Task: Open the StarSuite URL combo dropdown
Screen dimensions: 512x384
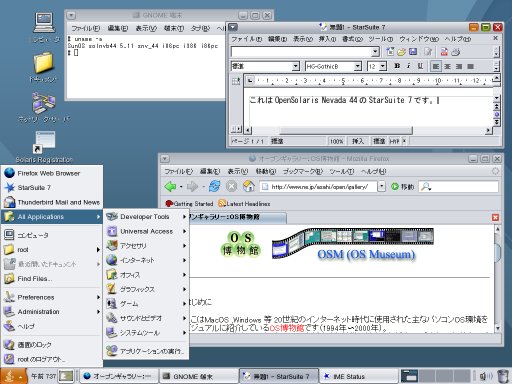Action: pyautogui.click(x=376, y=52)
